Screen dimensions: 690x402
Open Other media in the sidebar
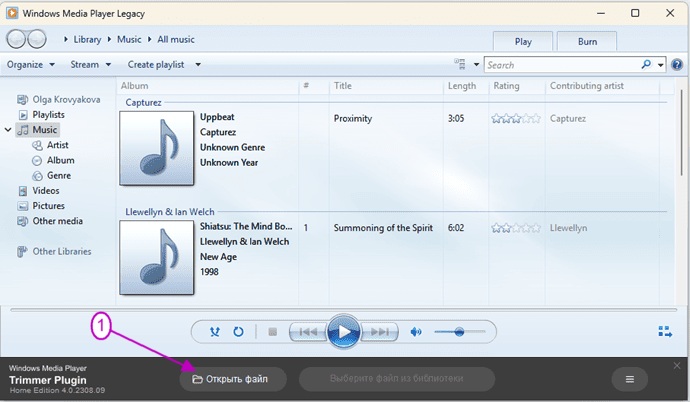pos(50,221)
